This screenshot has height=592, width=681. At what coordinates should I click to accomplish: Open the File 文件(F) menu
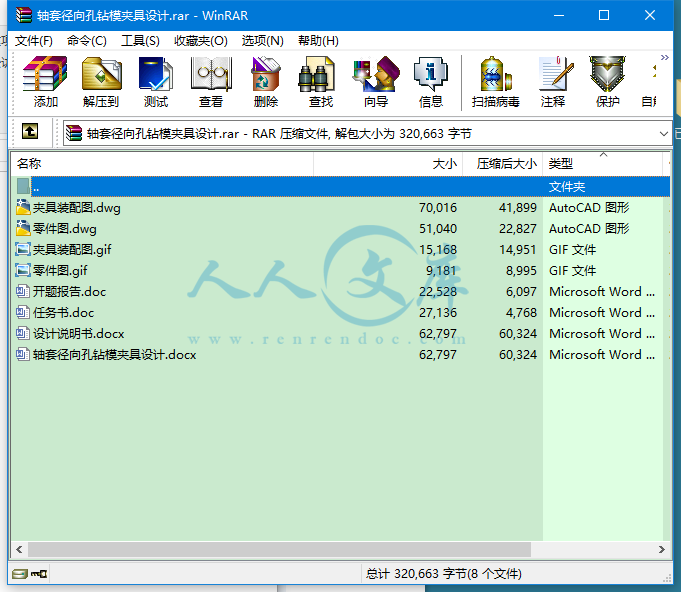(x=33, y=41)
